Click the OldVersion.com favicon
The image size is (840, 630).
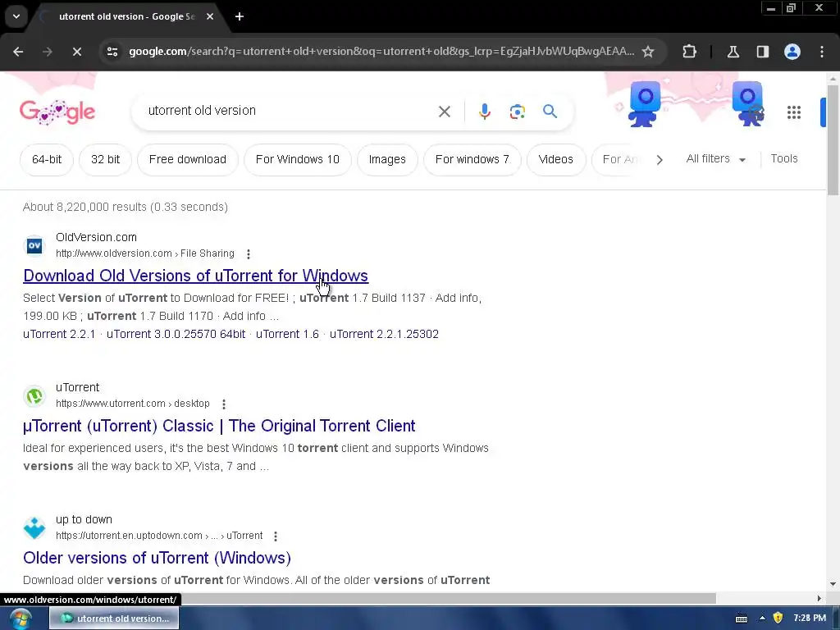[34, 245]
